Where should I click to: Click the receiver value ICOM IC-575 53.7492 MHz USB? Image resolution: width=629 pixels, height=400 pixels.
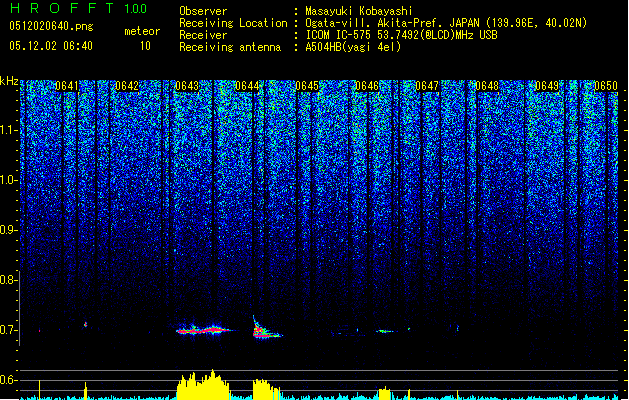point(402,35)
